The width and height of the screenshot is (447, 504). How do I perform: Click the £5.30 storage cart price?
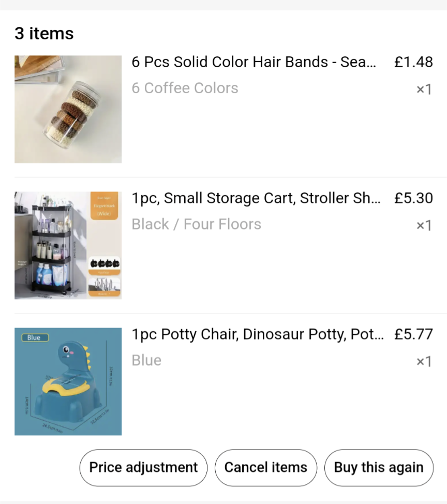[413, 198]
